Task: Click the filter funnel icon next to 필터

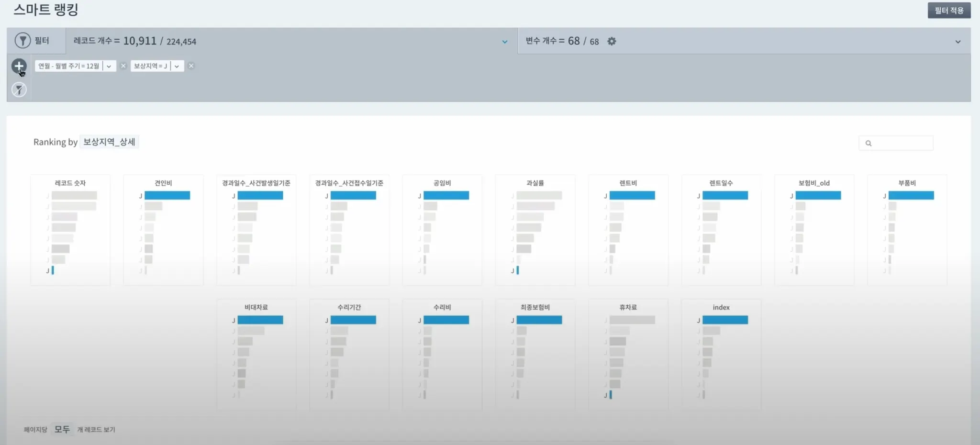Action: pos(22,41)
